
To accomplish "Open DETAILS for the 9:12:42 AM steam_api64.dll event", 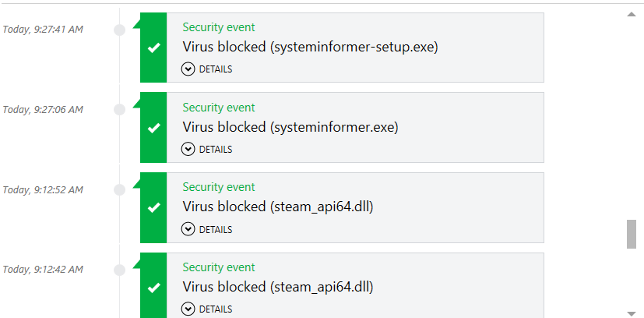I will 207,309.
